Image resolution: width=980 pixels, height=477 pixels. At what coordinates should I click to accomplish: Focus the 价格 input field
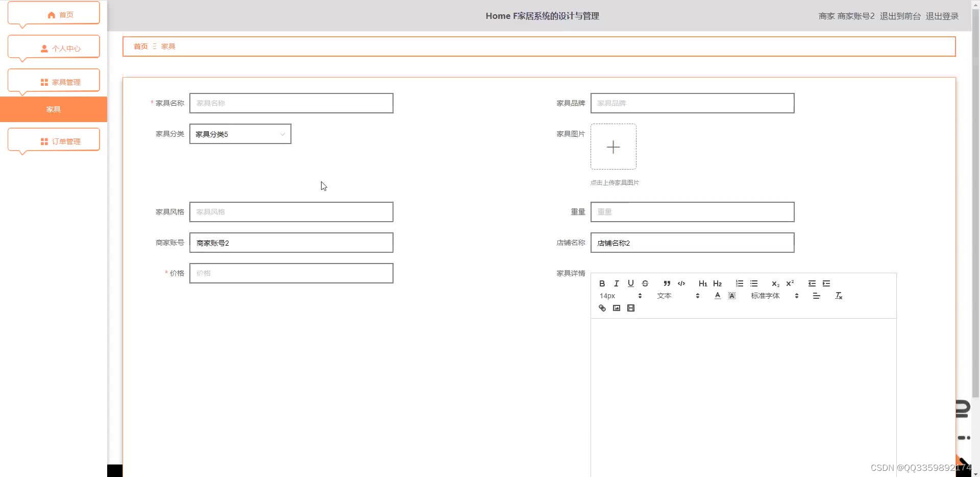(291, 273)
